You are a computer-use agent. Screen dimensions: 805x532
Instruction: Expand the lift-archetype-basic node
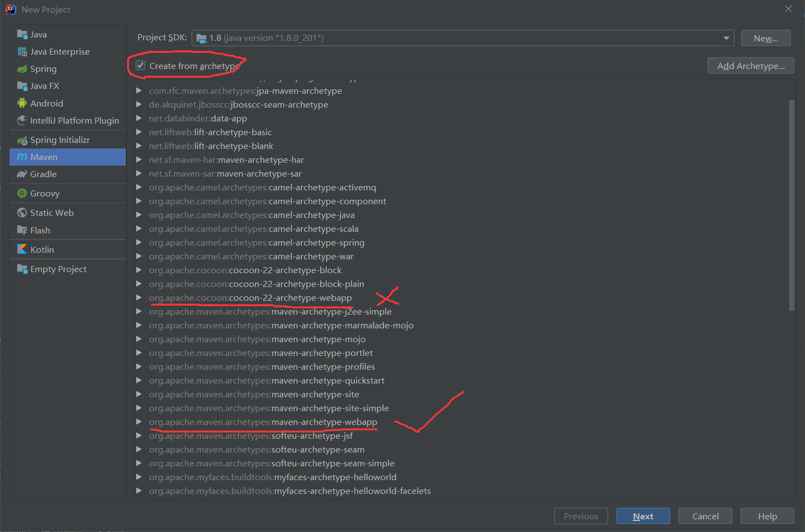139,132
